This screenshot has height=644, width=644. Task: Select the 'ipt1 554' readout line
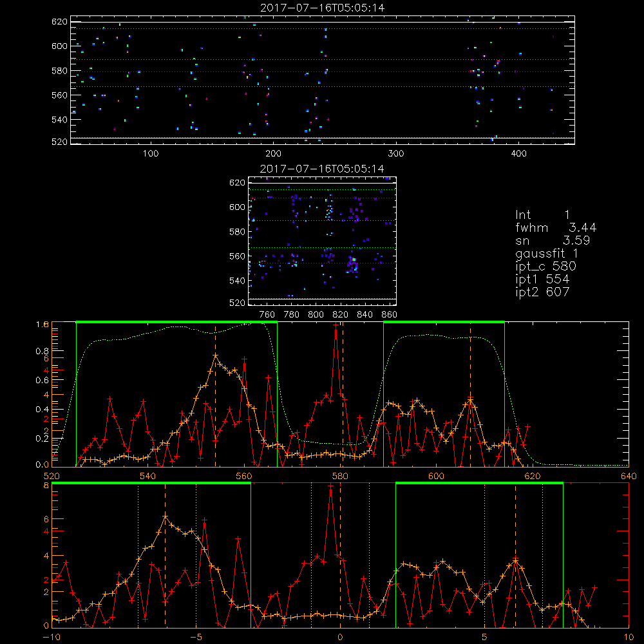click(x=542, y=279)
